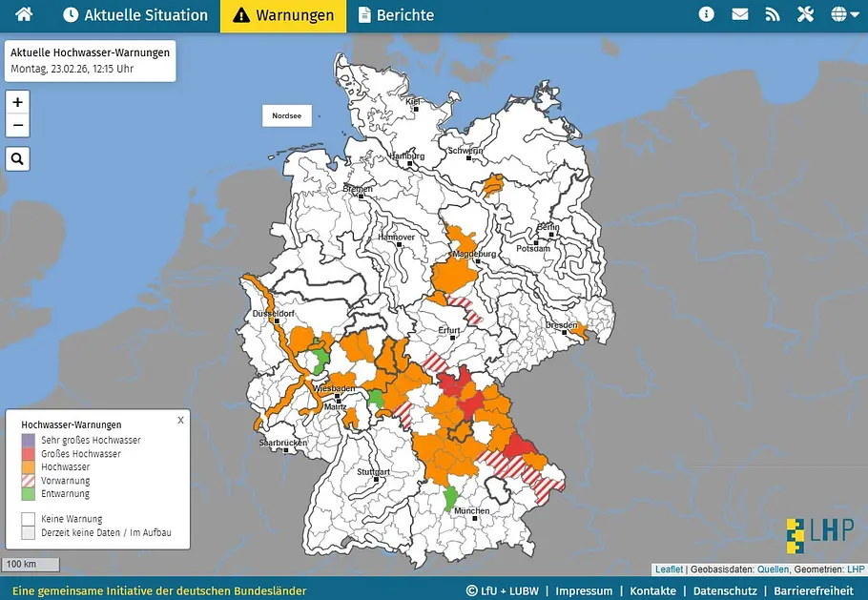Viewport: 868px width, 600px height.
Task: Select the Warnungen tab
Action: click(x=283, y=15)
